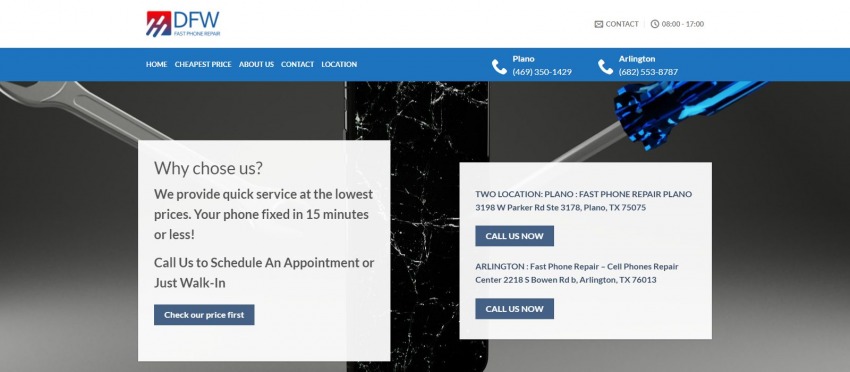Call the Plano number (469) 350-1429
The width and height of the screenshot is (850, 372).
point(542,72)
